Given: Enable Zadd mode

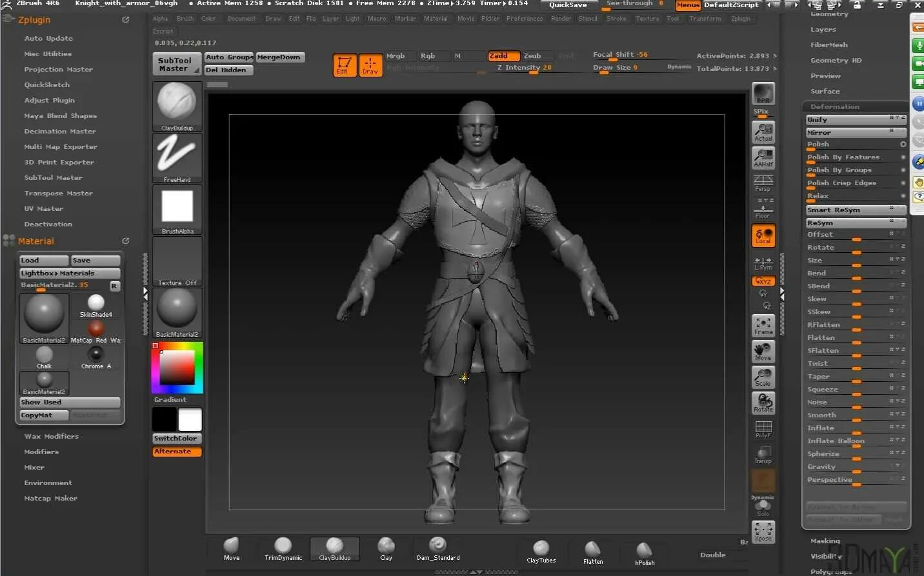Looking at the screenshot, I should 503,56.
